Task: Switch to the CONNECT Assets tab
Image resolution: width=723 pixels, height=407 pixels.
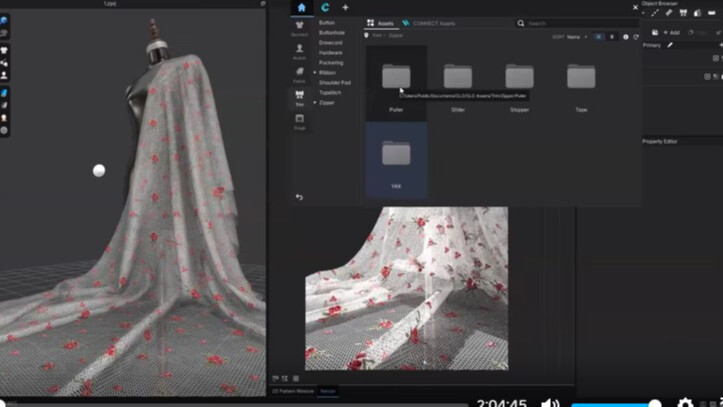Action: coord(430,22)
